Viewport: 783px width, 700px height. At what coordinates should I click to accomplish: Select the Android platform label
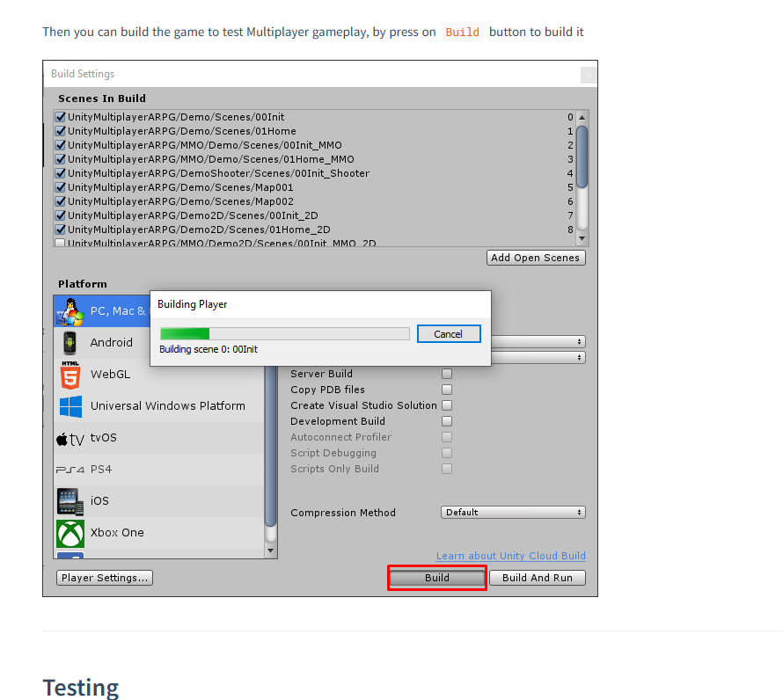tap(112, 342)
